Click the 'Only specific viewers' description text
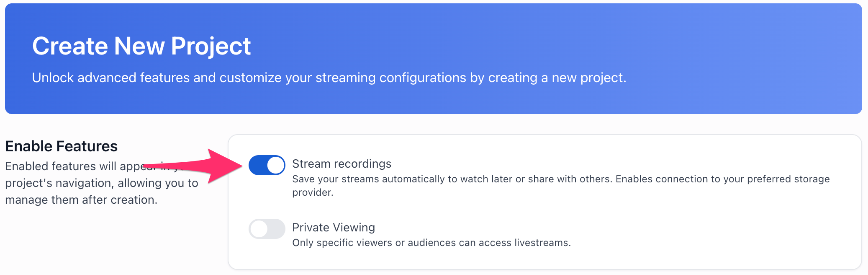Image resolution: width=868 pixels, height=275 pixels. tap(431, 243)
